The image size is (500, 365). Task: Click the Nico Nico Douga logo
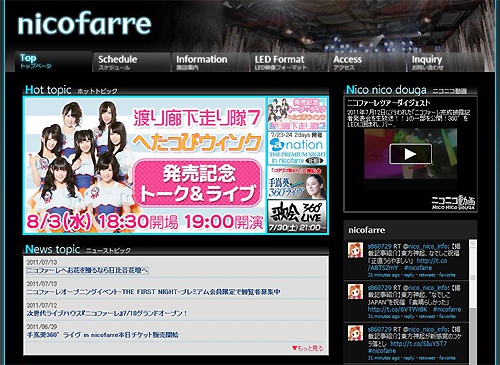pyautogui.click(x=453, y=203)
